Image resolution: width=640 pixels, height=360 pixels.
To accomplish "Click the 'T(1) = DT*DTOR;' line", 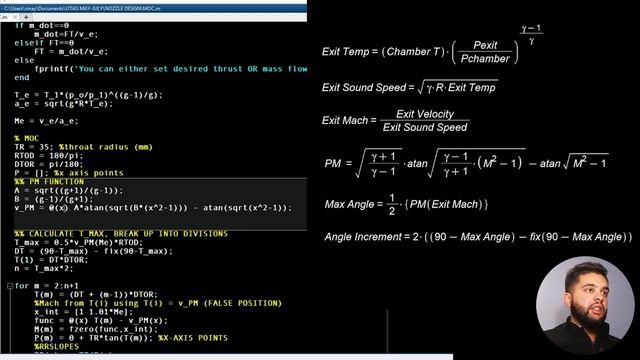I will click(x=51, y=260).
